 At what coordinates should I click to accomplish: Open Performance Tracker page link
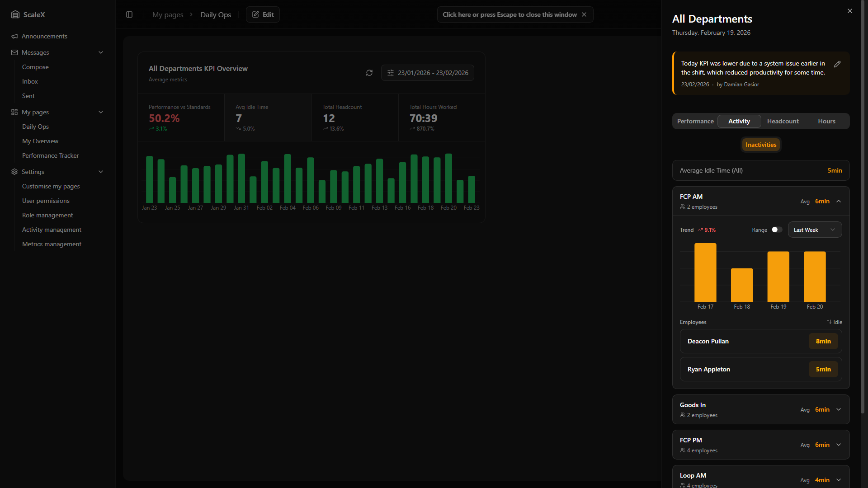50,155
